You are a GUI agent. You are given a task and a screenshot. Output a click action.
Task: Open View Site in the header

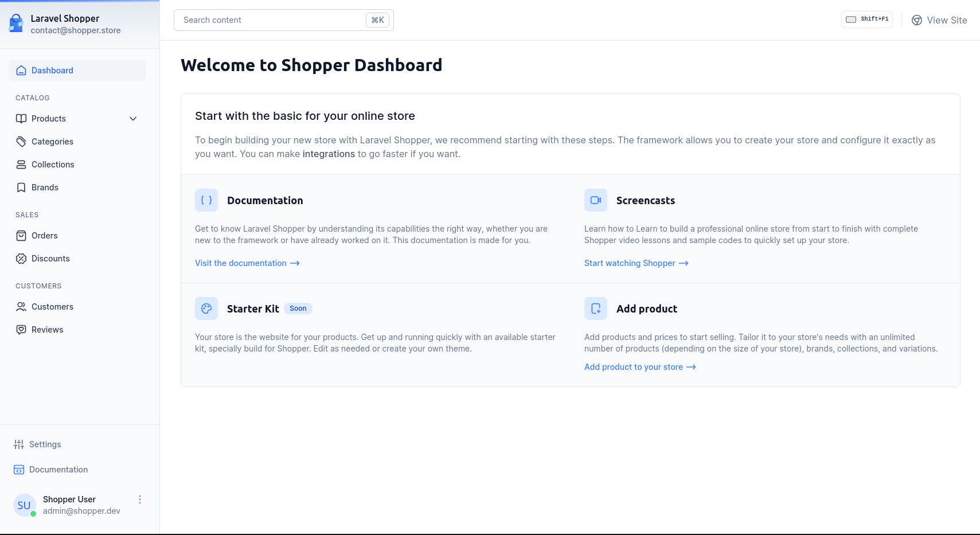click(939, 20)
